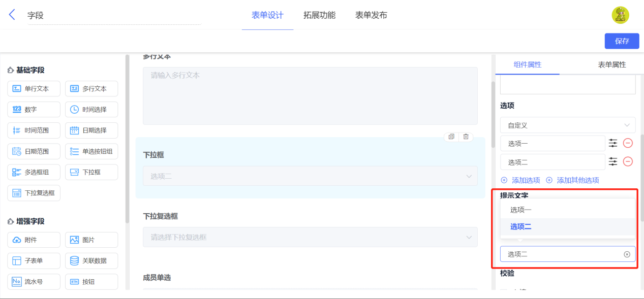Remove 选项一 with the minus icon
Viewport: 644px width, 299px height.
(628, 143)
